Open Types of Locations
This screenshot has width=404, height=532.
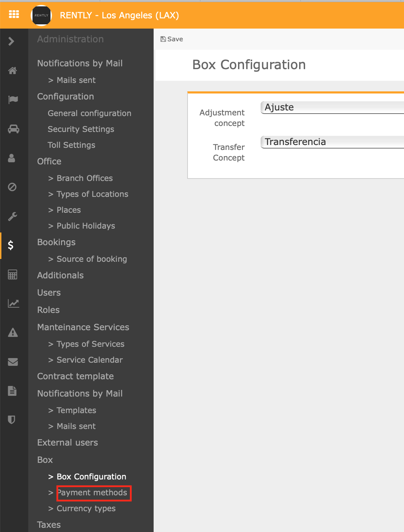[x=93, y=194]
